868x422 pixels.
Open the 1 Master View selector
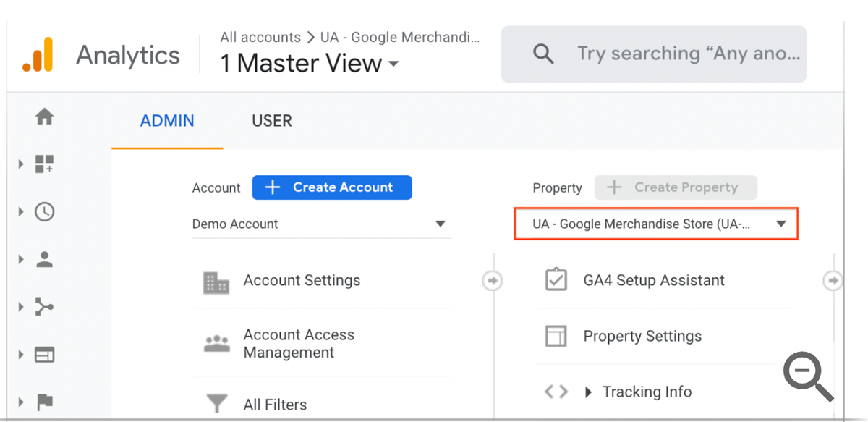click(310, 63)
